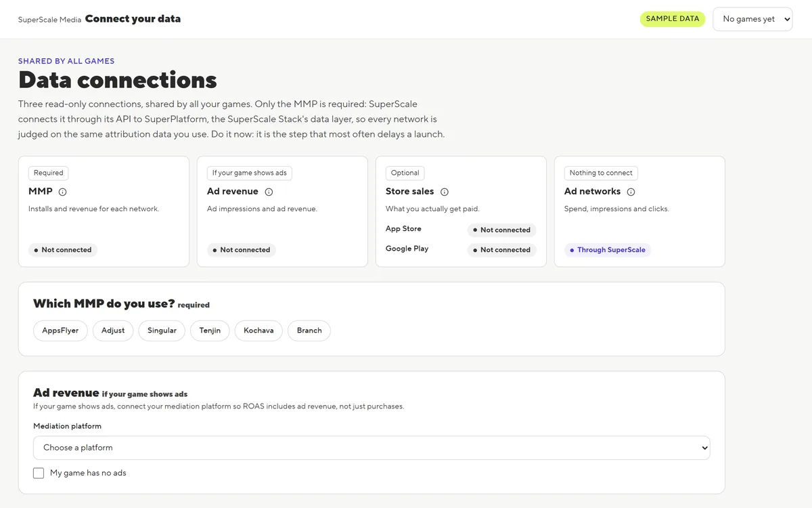The image size is (812, 508).
Task: Click the 'Google Play' row label
Action: (407, 249)
